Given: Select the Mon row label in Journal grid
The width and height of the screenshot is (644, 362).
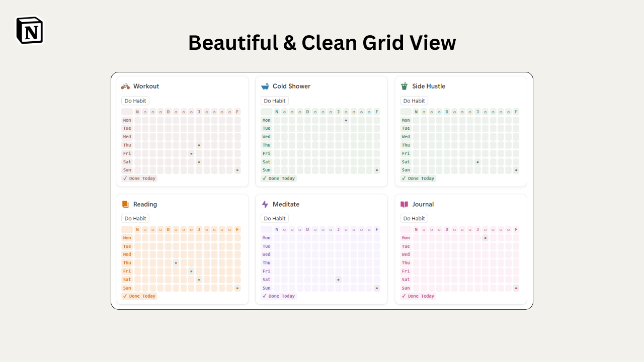Looking at the screenshot, I should click(x=406, y=237).
